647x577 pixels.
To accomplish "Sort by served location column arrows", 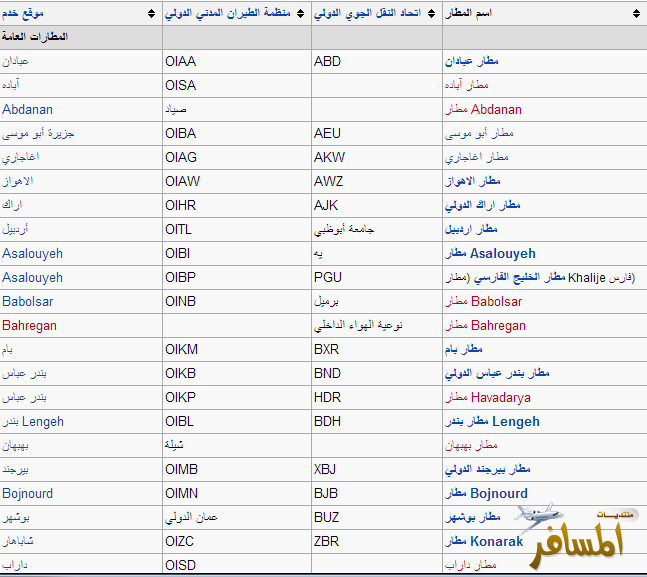I will 151,14.
